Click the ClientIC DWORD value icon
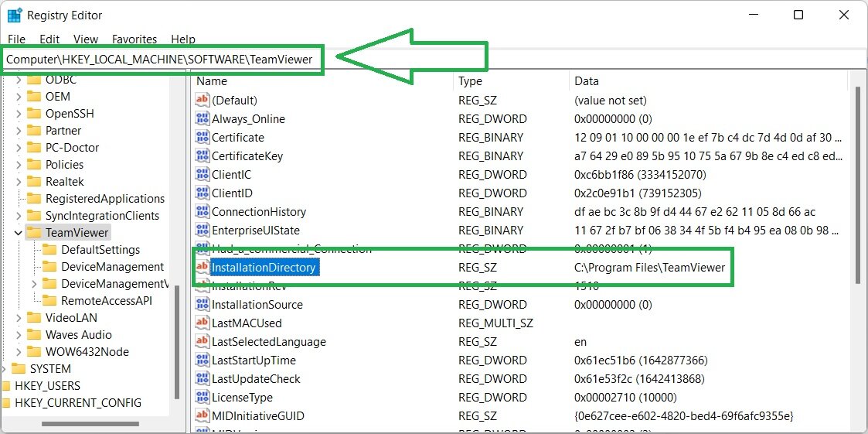This screenshot has width=868, height=434. [x=202, y=175]
